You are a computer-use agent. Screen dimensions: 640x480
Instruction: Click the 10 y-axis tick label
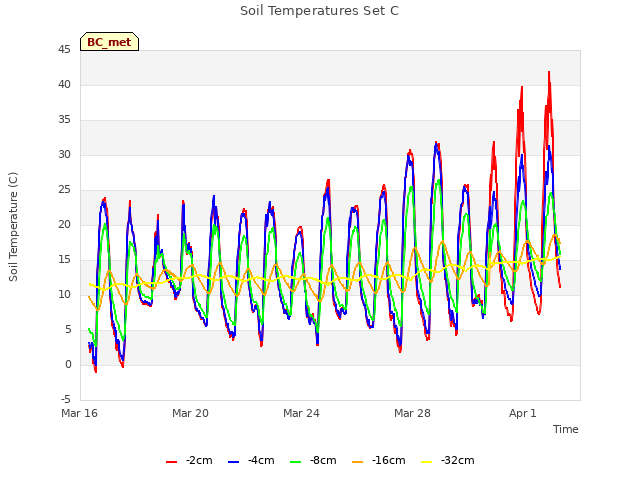[x=64, y=295]
